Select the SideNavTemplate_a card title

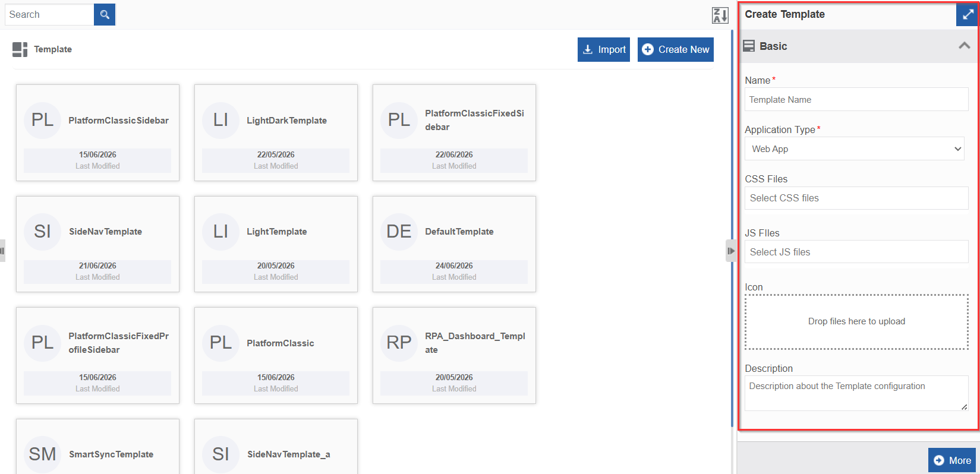click(x=289, y=454)
